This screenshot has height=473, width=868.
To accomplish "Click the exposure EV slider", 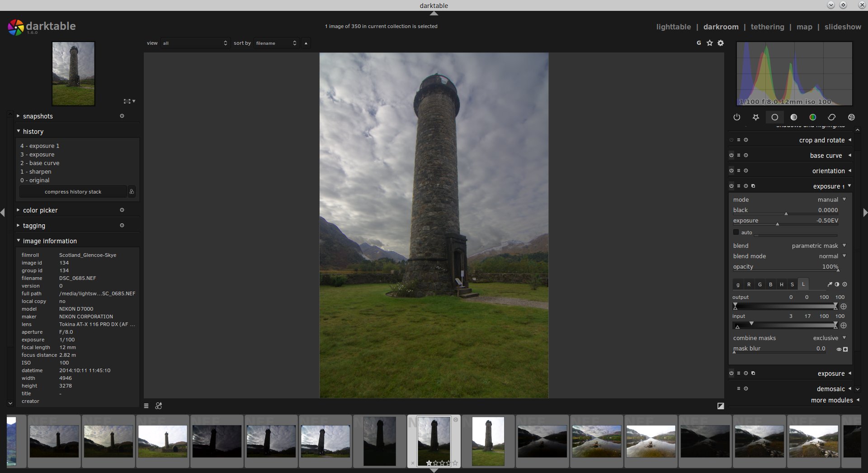I will pyautogui.click(x=786, y=221).
